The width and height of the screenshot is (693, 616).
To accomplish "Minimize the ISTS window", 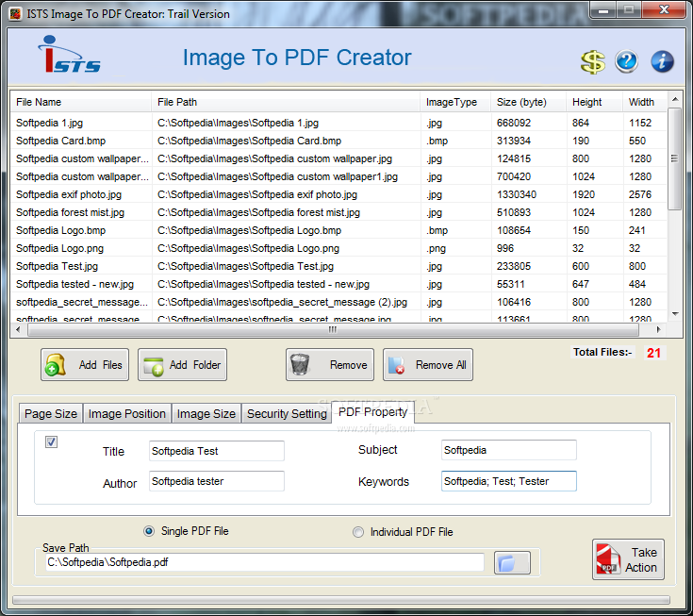I will (604, 10).
